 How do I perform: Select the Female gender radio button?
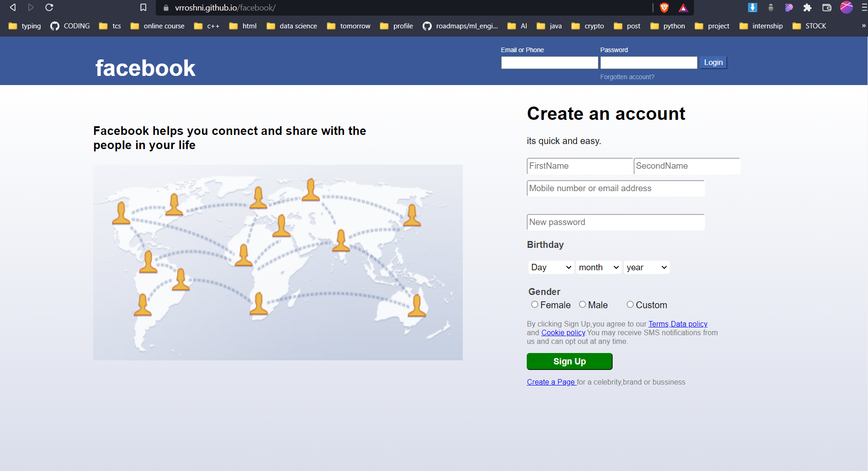point(535,305)
